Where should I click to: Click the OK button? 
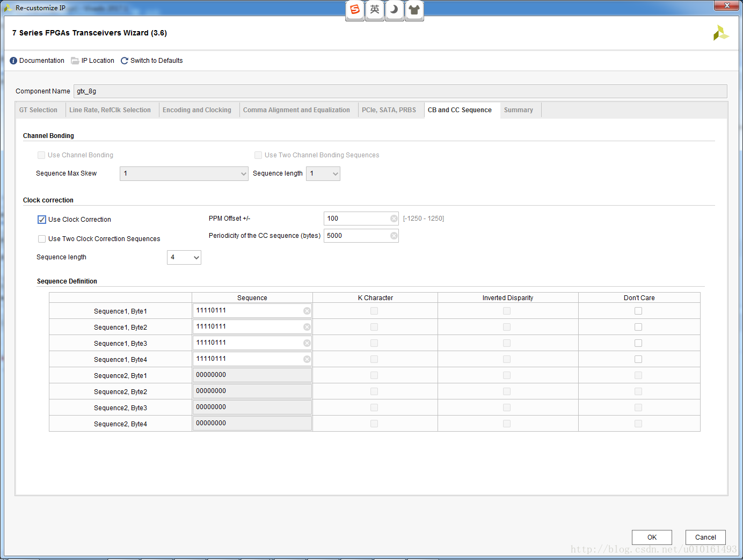[652, 537]
